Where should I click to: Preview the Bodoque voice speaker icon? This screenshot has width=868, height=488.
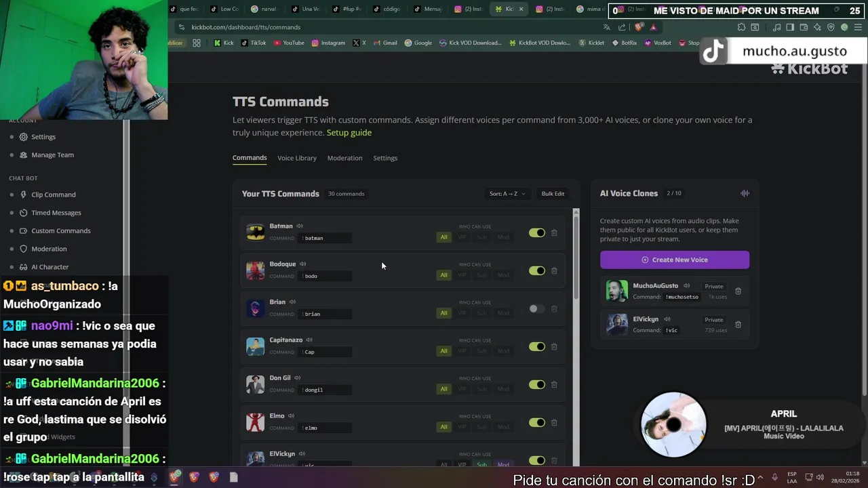[x=303, y=264]
